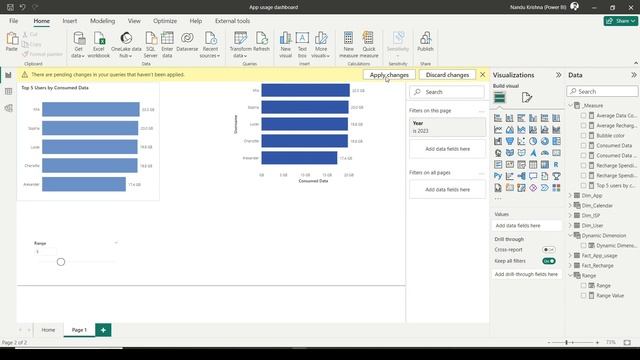Toggle Cross-report drill through switch
The height and width of the screenshot is (360, 640).
tap(549, 249)
